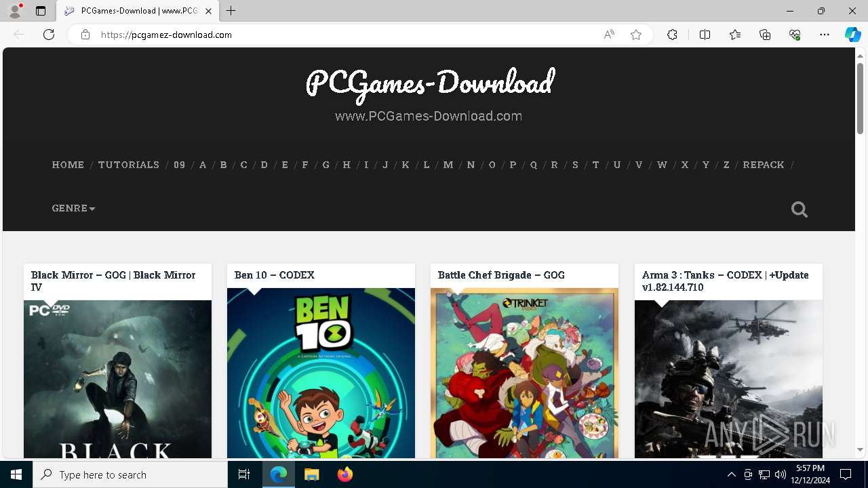Open Arma 3 : Tanks – CODEX post title
The width and height of the screenshot is (868, 488).
726,281
